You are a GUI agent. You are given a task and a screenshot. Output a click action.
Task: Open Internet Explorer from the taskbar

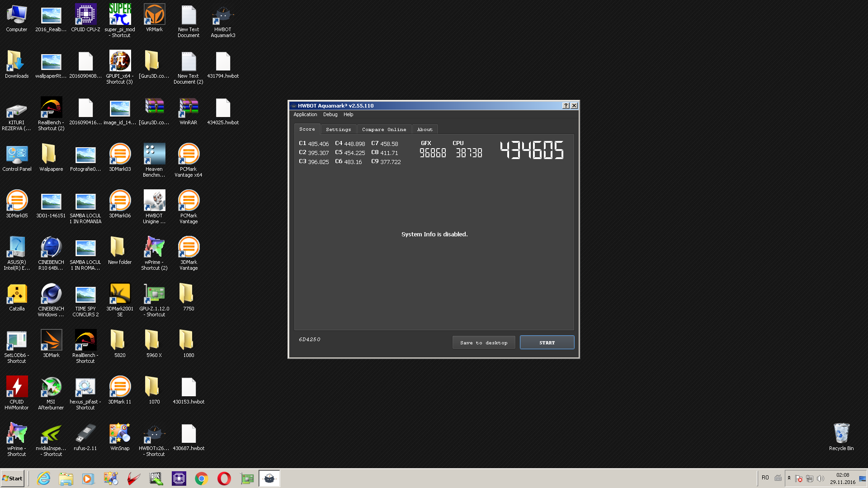tap(44, 478)
